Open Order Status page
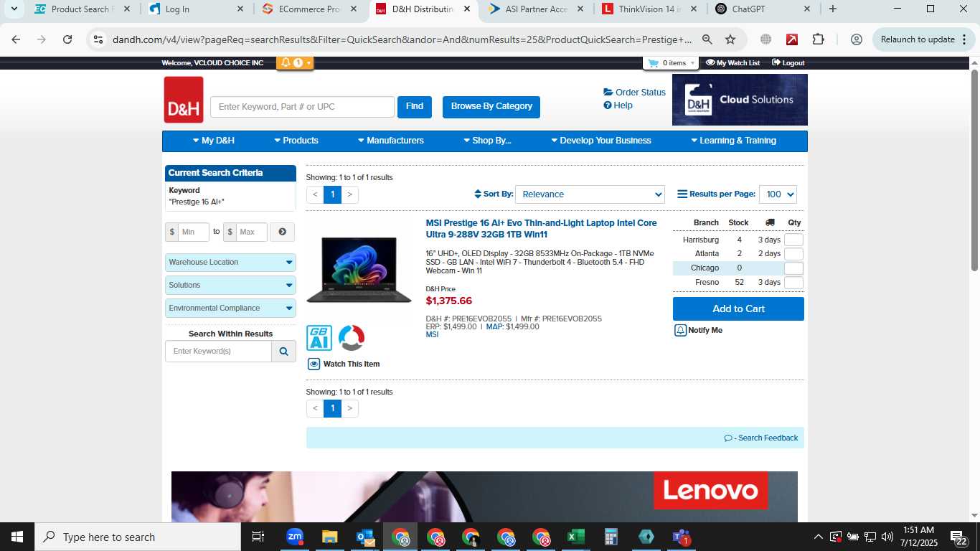This screenshot has height=551, width=980. [635, 93]
